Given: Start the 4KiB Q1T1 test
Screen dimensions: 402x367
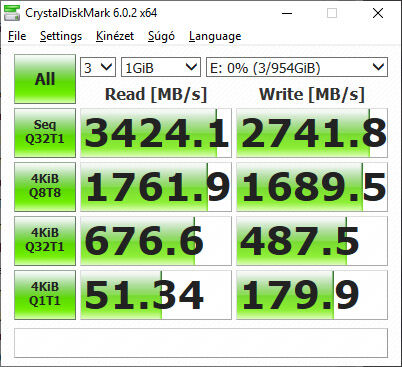Looking at the screenshot, I should pyautogui.click(x=45, y=295).
